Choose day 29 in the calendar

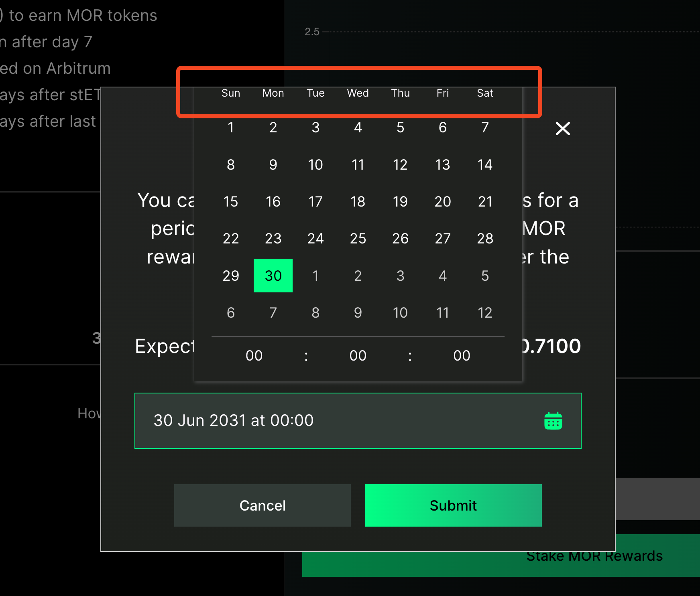(231, 276)
